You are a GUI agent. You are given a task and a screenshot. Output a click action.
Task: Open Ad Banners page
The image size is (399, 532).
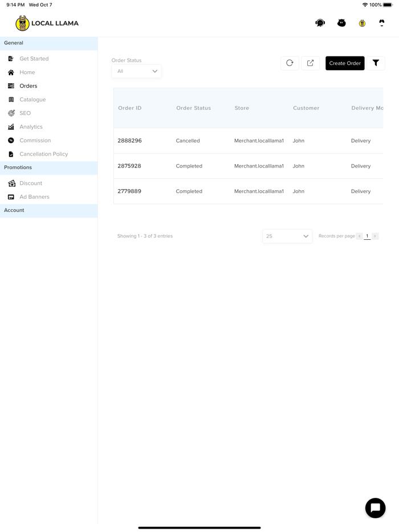[x=34, y=197]
